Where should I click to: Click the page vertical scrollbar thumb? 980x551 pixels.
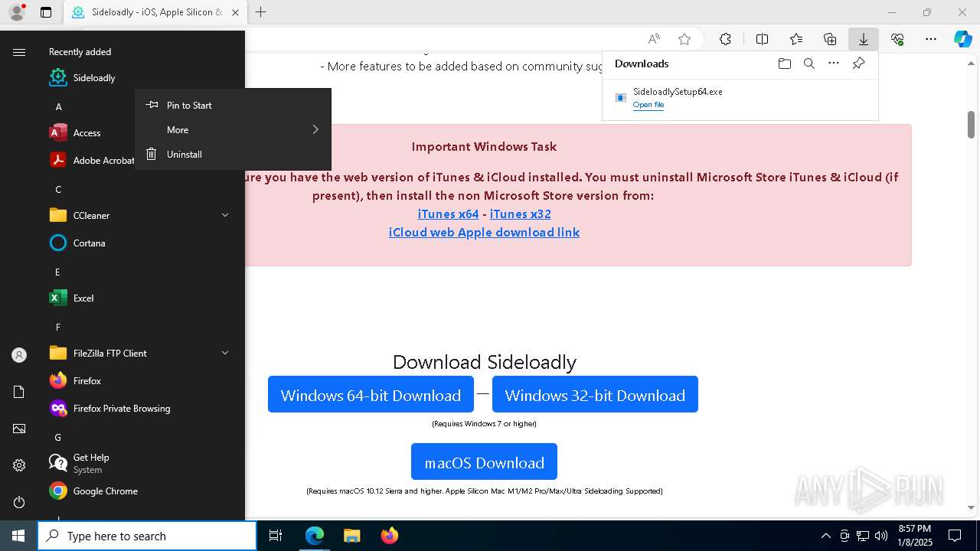971,125
